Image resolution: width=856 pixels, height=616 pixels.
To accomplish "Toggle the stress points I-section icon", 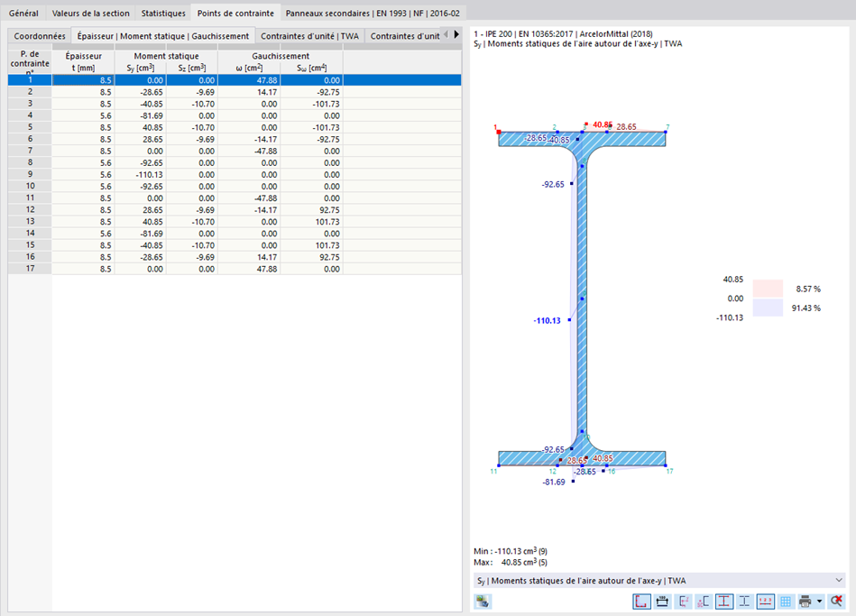I will 724,602.
